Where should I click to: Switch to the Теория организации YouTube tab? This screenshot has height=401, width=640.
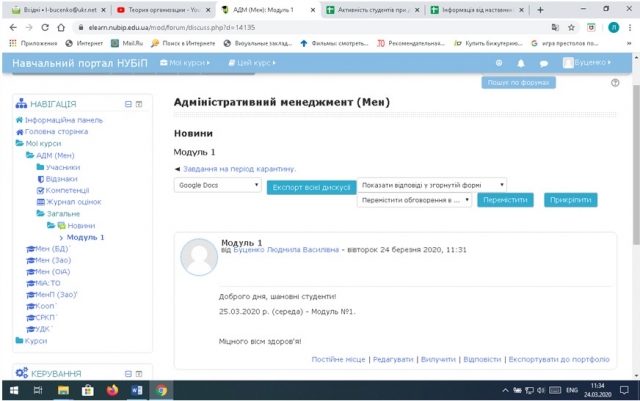(x=163, y=10)
